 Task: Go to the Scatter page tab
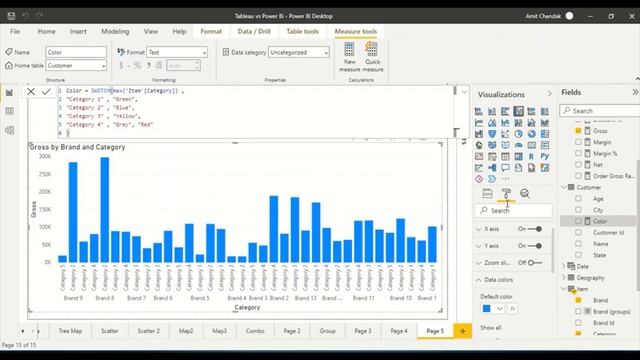click(110, 331)
